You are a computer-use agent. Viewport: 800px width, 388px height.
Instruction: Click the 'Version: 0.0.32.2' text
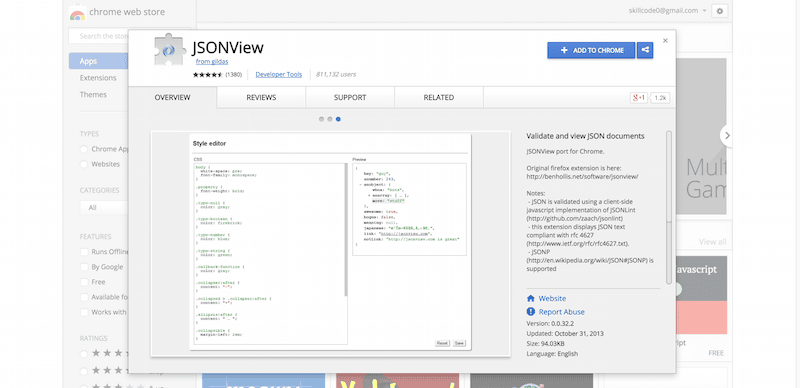[x=551, y=324]
